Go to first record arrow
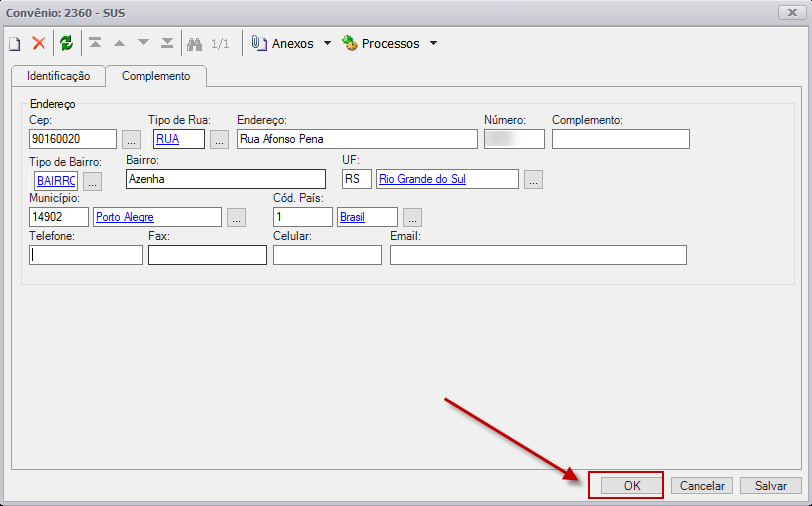 tap(95, 43)
